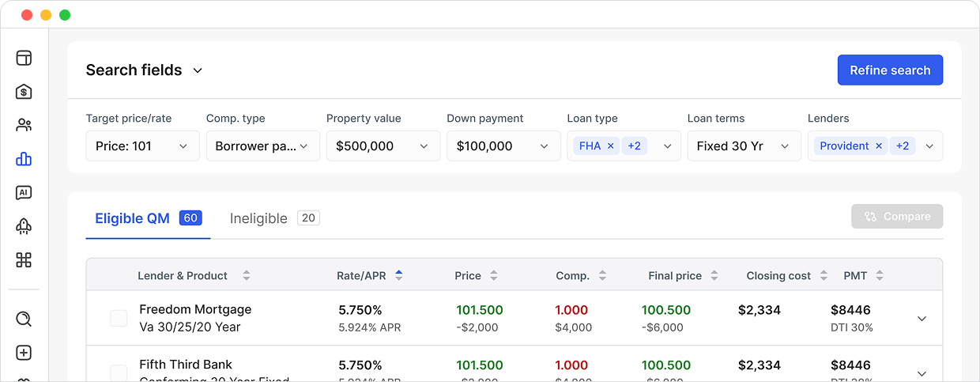Open the rocket launch sidebar icon
Image resolution: width=980 pixels, height=382 pixels.
point(24,226)
